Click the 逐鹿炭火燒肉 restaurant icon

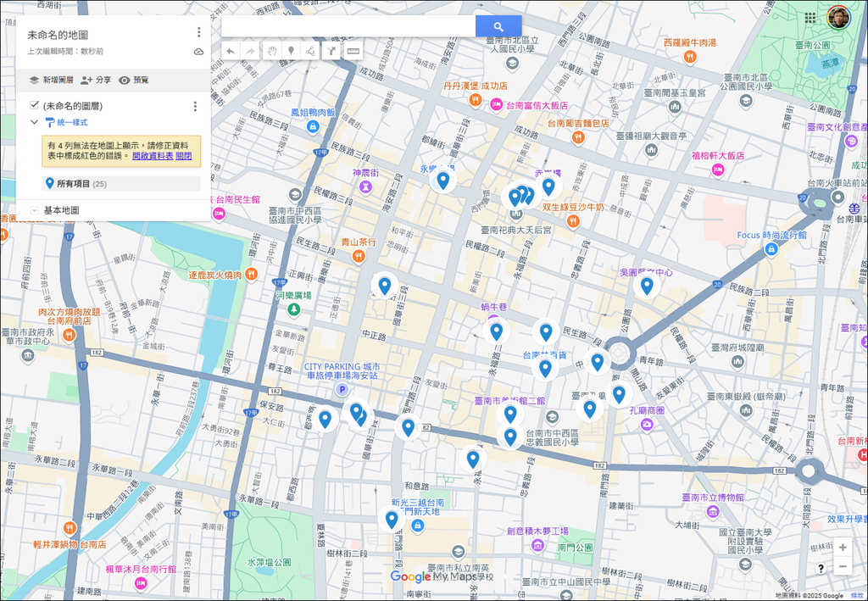(251, 274)
